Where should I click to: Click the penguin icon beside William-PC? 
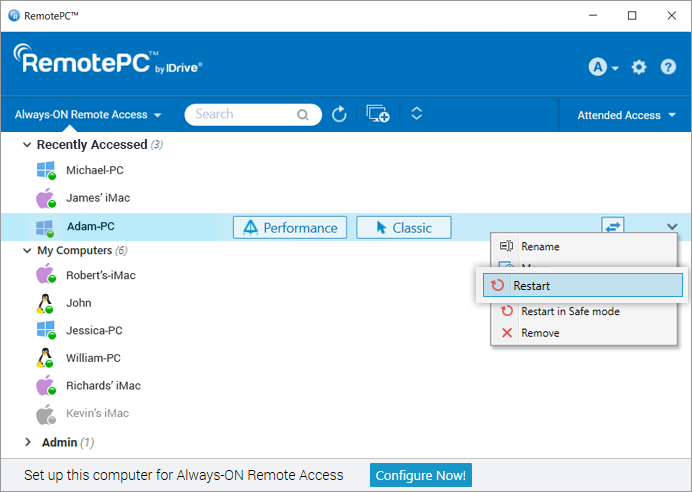point(45,358)
